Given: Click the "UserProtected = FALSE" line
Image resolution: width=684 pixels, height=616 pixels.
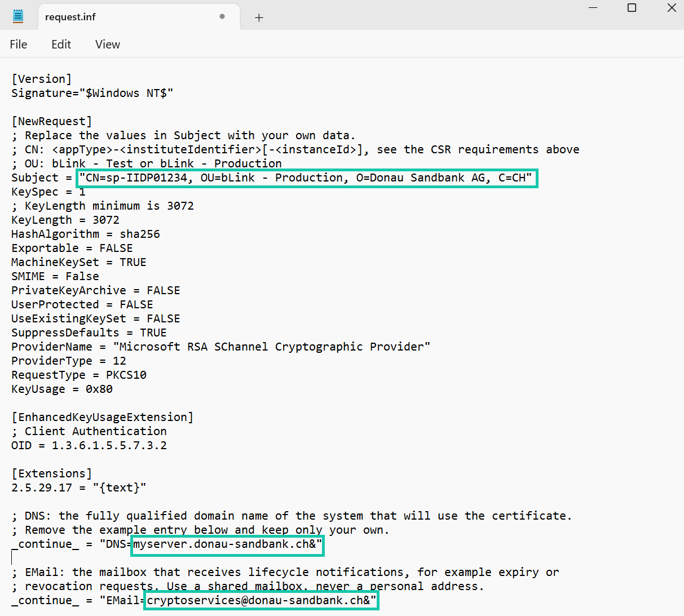Looking at the screenshot, I should pyautogui.click(x=82, y=304).
